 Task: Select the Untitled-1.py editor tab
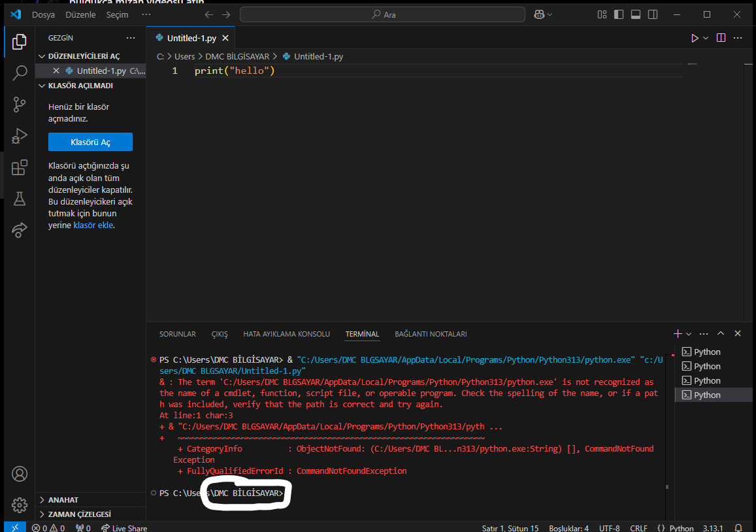[190, 38]
